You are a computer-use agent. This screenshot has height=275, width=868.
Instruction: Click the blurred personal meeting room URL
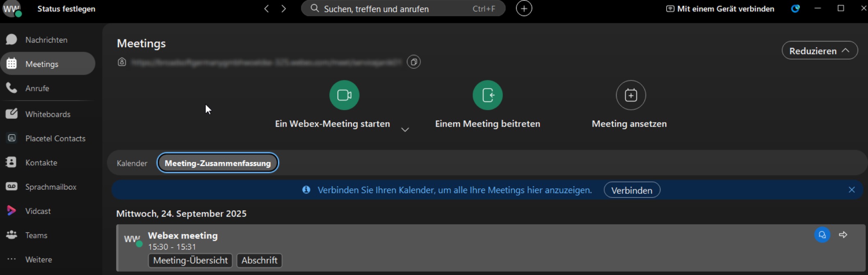pyautogui.click(x=266, y=62)
